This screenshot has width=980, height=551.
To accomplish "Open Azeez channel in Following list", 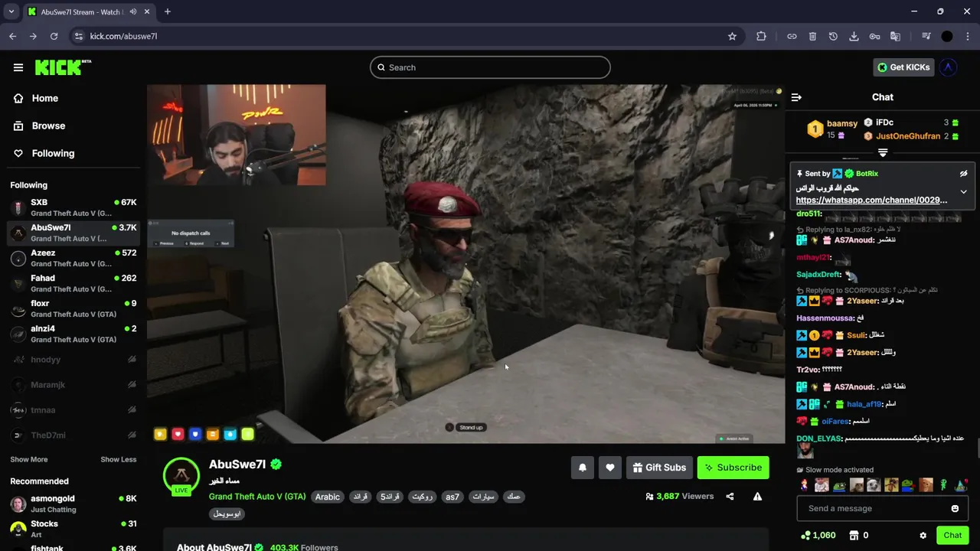I will point(73,258).
